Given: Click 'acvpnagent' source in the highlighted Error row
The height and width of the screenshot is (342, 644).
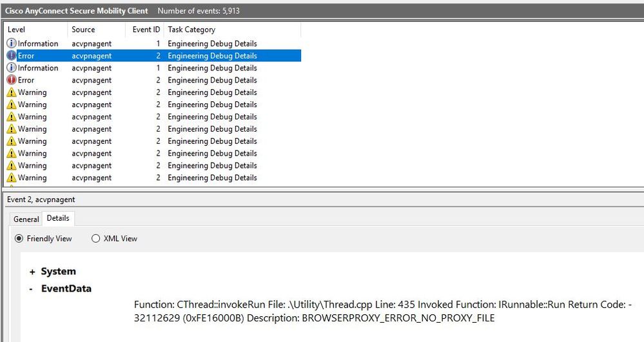Looking at the screenshot, I should (92, 56).
